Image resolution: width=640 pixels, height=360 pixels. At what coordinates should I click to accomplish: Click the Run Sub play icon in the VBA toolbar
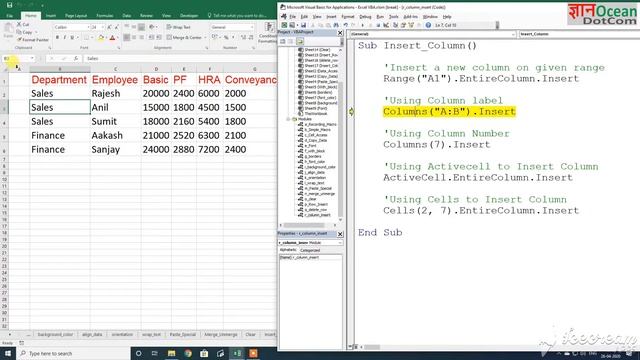tap(363, 25)
